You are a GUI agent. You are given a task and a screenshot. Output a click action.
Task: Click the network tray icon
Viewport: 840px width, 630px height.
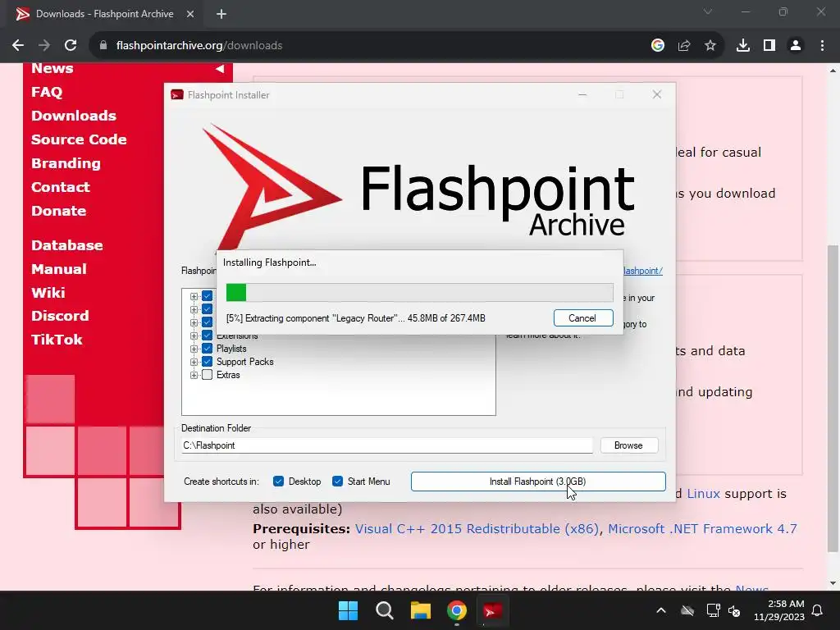pyautogui.click(x=713, y=610)
